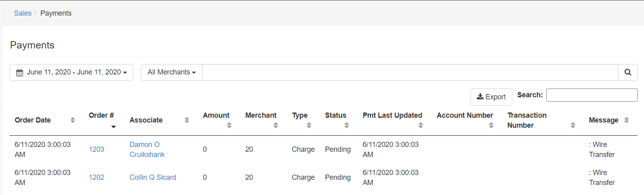Viewport: 644px width, 195px height.
Task: Expand the All Merchants dropdown
Action: tap(171, 72)
